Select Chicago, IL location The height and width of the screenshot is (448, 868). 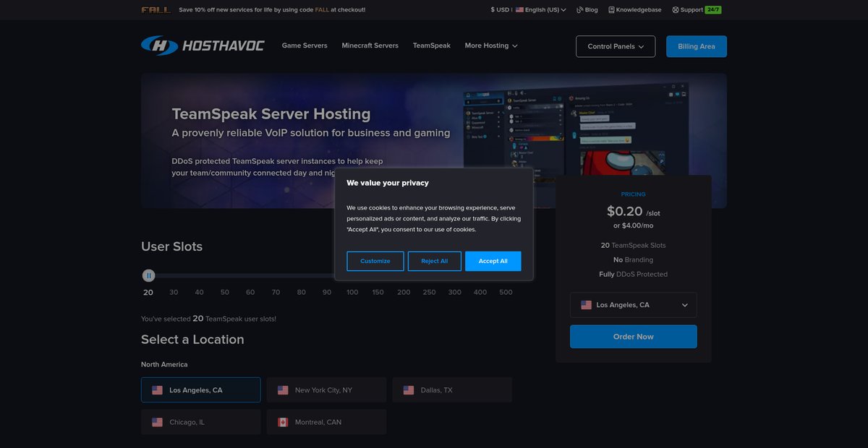click(201, 422)
